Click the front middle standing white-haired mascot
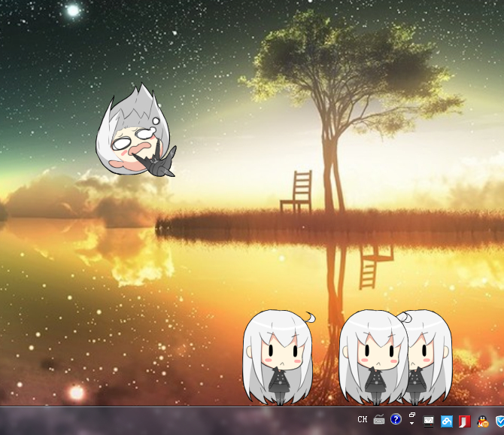The image size is (504, 435). (374, 357)
